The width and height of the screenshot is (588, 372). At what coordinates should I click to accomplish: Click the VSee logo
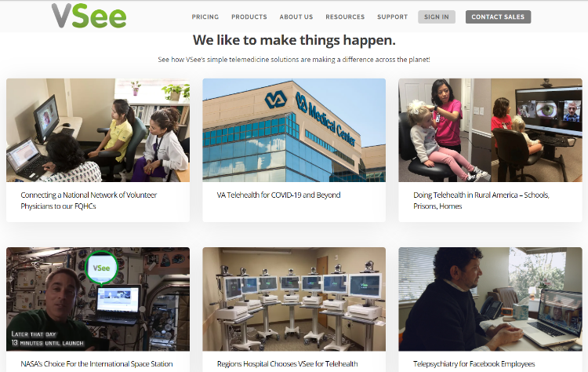click(x=89, y=16)
